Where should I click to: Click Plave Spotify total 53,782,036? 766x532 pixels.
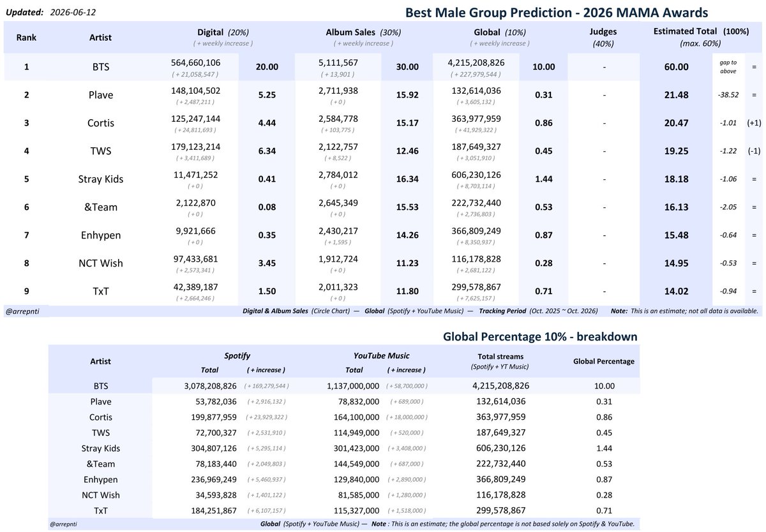216,401
